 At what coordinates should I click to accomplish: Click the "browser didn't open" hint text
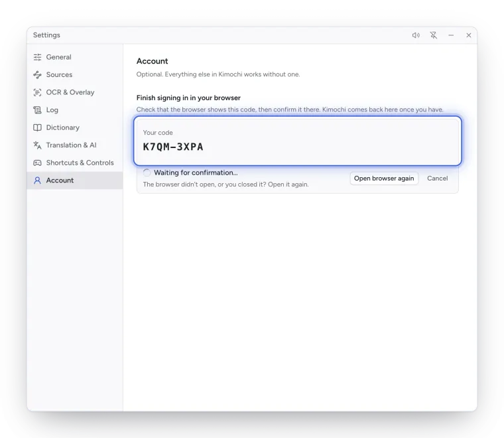(225, 184)
